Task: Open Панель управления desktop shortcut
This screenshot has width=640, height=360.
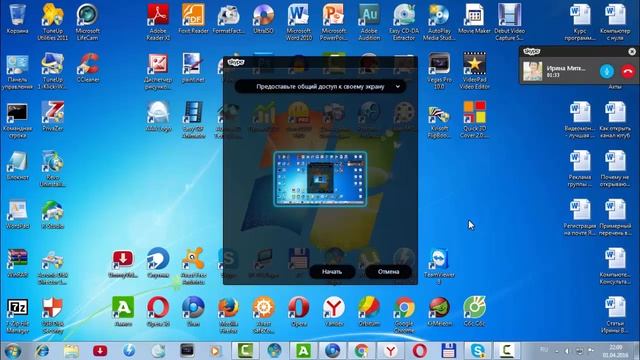Action: click(x=18, y=72)
